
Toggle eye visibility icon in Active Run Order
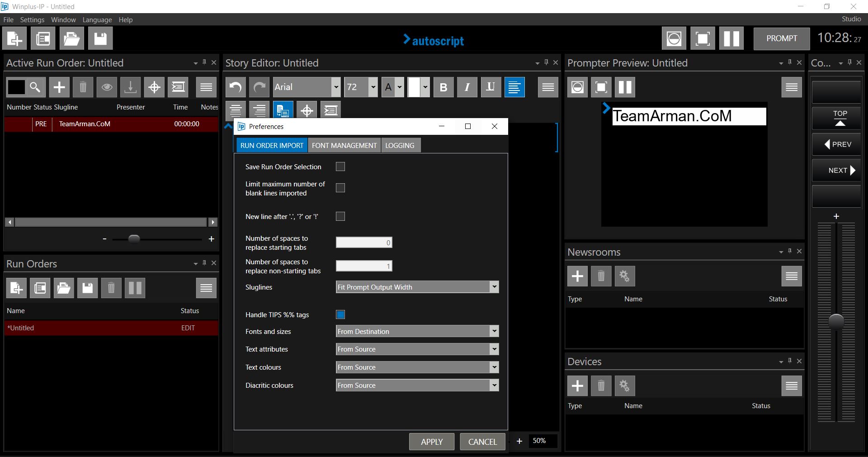tap(107, 87)
